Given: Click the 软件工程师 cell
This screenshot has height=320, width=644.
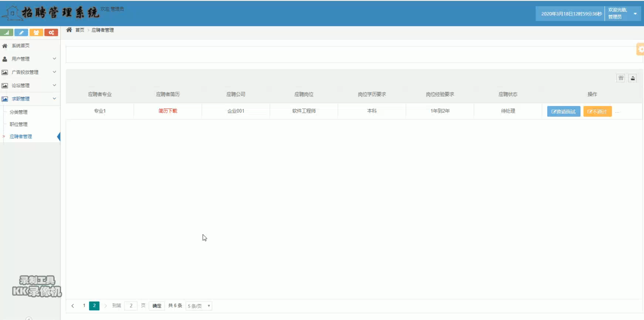Looking at the screenshot, I should (304, 111).
